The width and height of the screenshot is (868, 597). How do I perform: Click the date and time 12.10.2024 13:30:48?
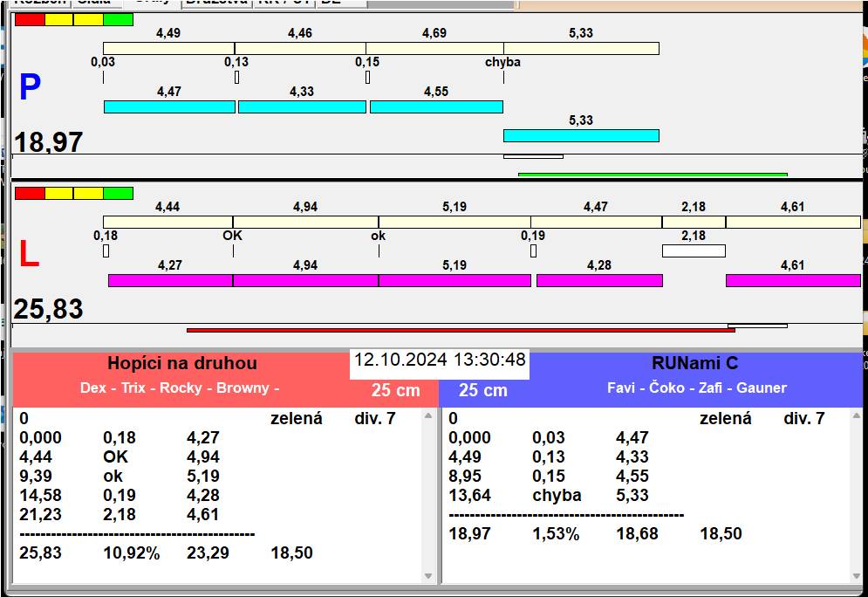point(440,360)
